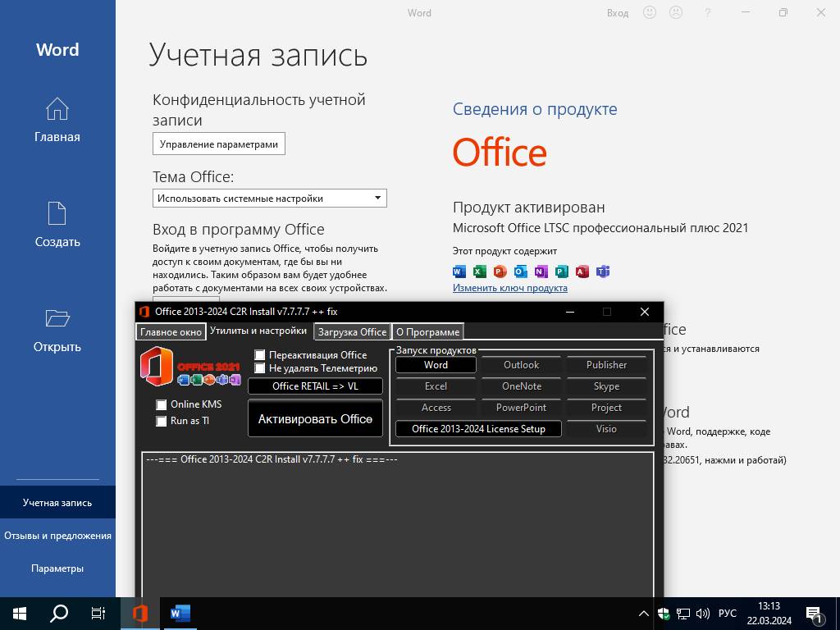Image resolution: width=840 pixels, height=630 pixels.
Task: Open Параметры in Word sidebar
Action: coord(57,568)
